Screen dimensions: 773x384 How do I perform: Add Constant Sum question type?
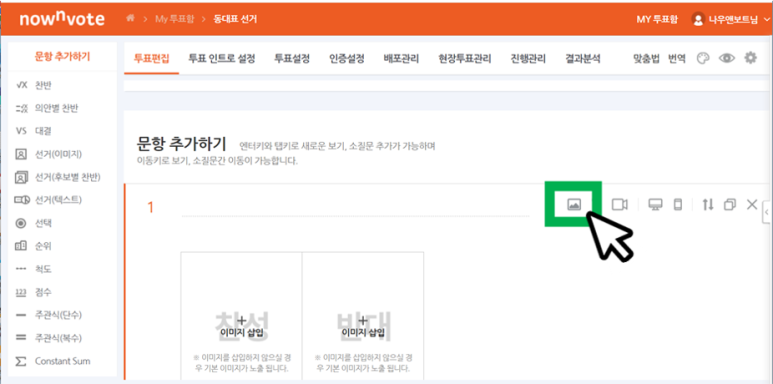pyautogui.click(x=63, y=361)
